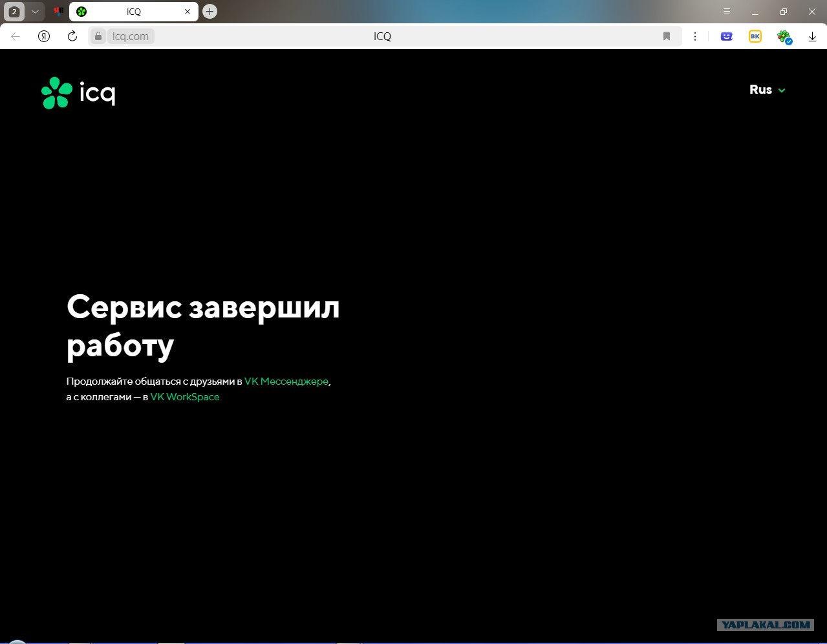Click the ICQ page title in address bar
Screen dimensions: 827x644
click(382, 36)
